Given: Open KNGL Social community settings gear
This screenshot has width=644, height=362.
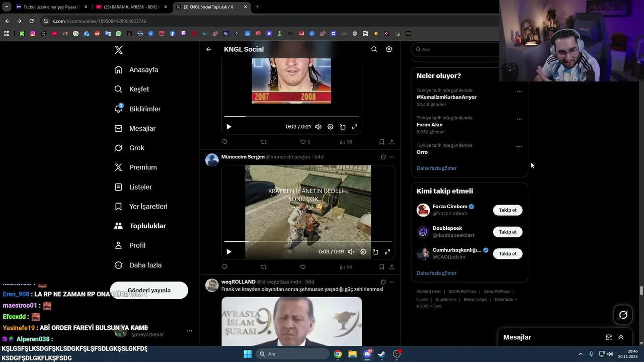Looking at the screenshot, I should [x=389, y=49].
